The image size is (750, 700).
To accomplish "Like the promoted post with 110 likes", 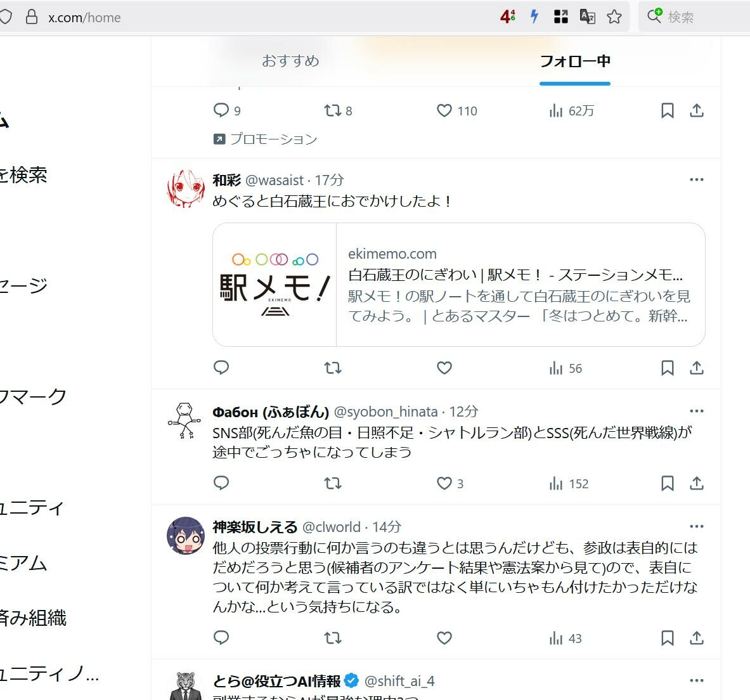I will coord(457,110).
